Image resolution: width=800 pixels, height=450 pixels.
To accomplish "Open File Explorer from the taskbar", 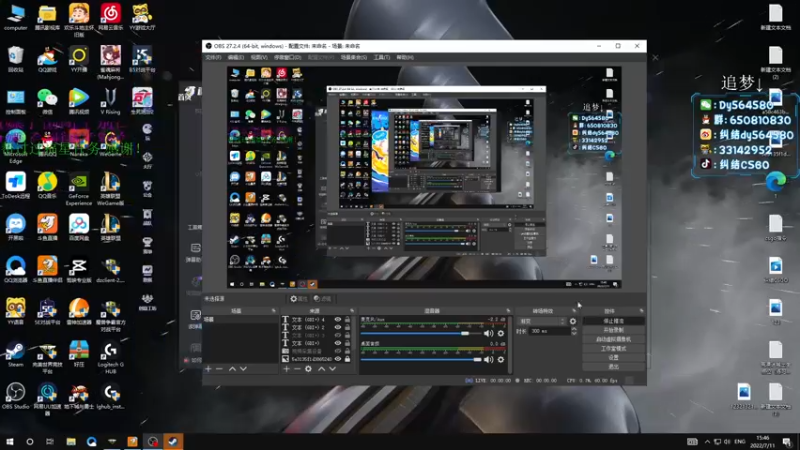I will 71,442.
